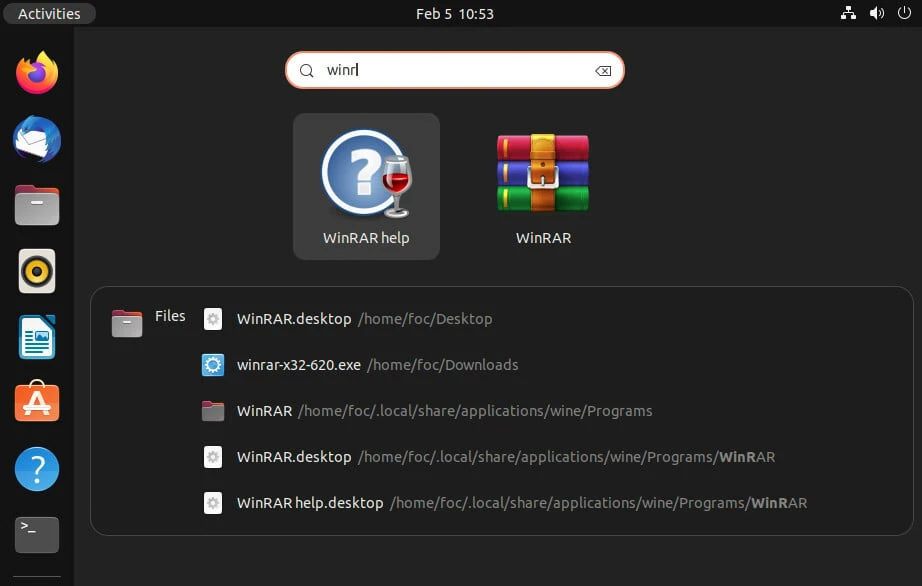Open the Help icon in the dock

(37, 469)
